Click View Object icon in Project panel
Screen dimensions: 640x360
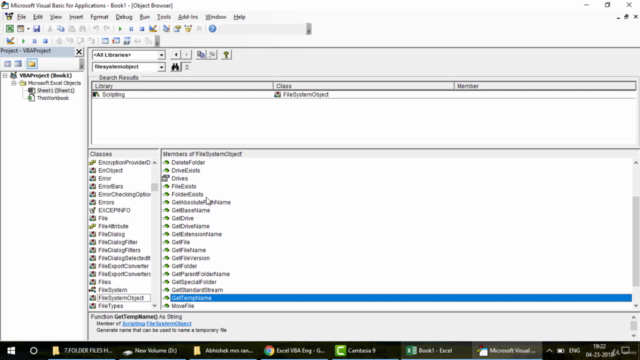(18, 64)
